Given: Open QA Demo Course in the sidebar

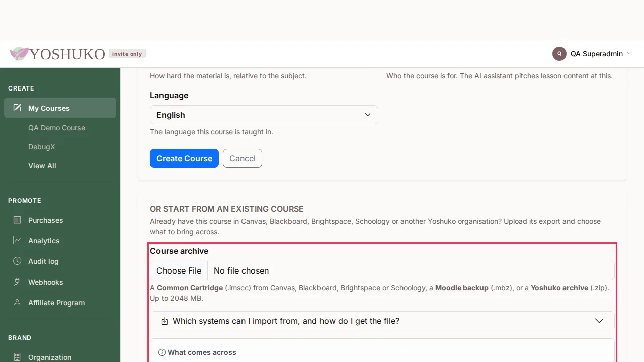Looking at the screenshot, I should coord(56,128).
